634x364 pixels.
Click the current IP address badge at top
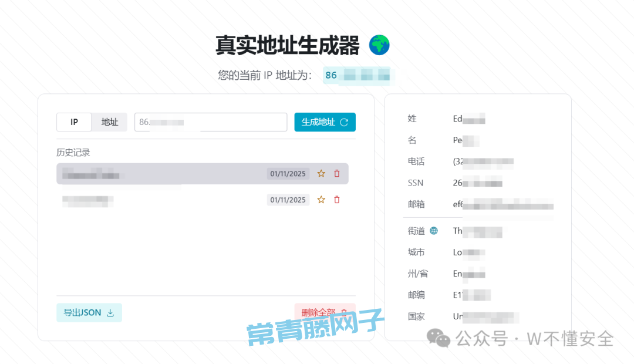pos(358,75)
